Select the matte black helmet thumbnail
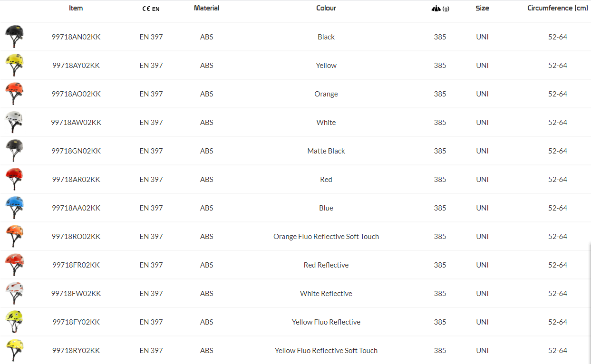The width and height of the screenshot is (591, 364). [14, 151]
